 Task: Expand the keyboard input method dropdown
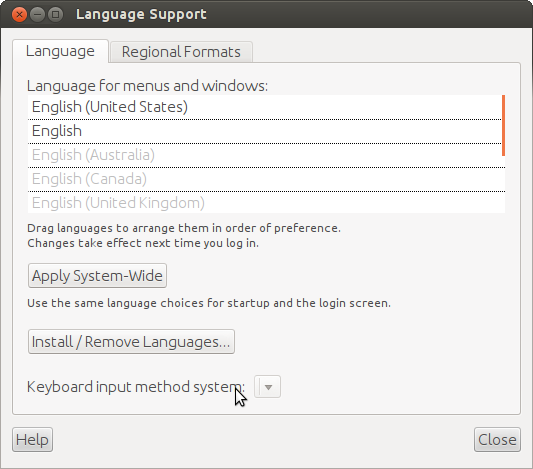pyautogui.click(x=268, y=387)
